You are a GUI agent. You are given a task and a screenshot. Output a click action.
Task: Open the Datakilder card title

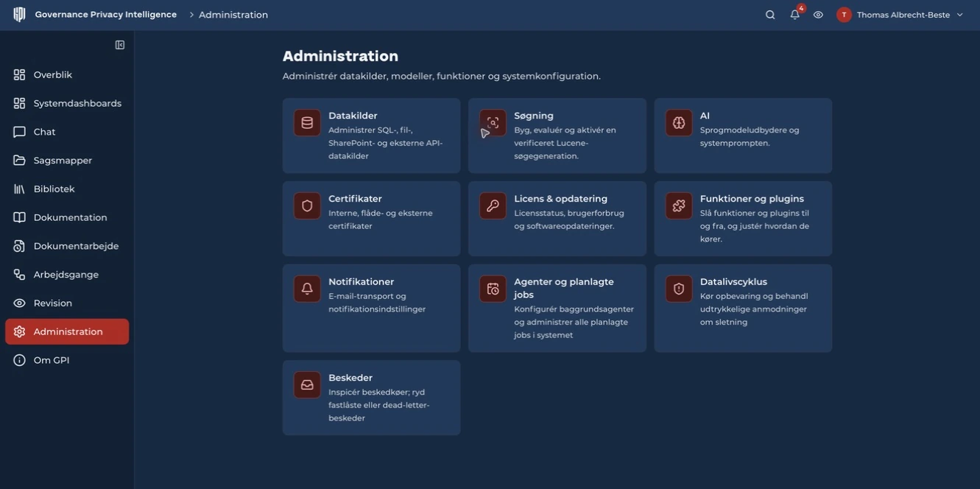[x=353, y=116]
